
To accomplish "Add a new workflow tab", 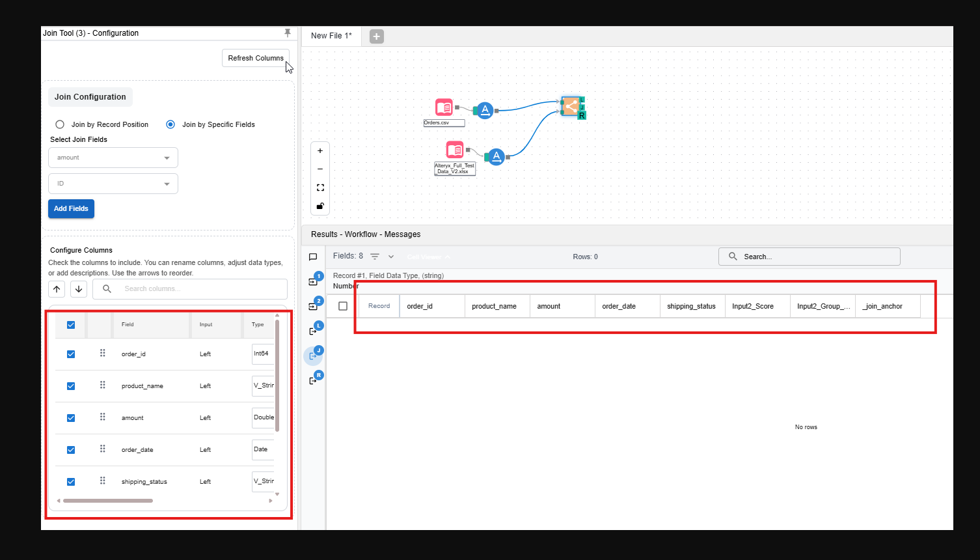I will point(377,36).
